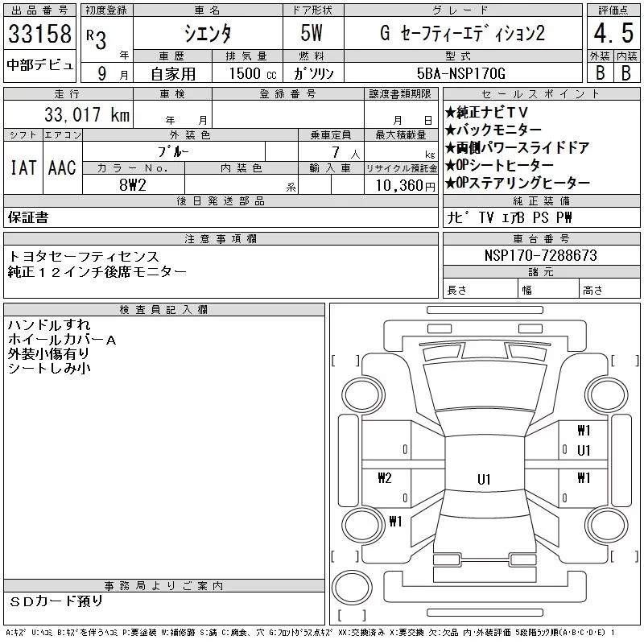Image resolution: width=644 pixels, height=644 pixels.
Task: Click the セールスポイント section header
Action: pyautogui.click(x=541, y=94)
